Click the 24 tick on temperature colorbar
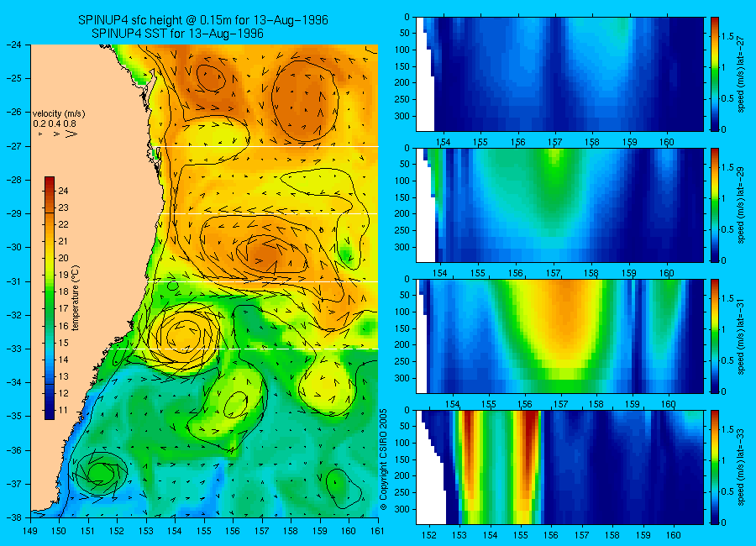756x546 pixels. 63,191
